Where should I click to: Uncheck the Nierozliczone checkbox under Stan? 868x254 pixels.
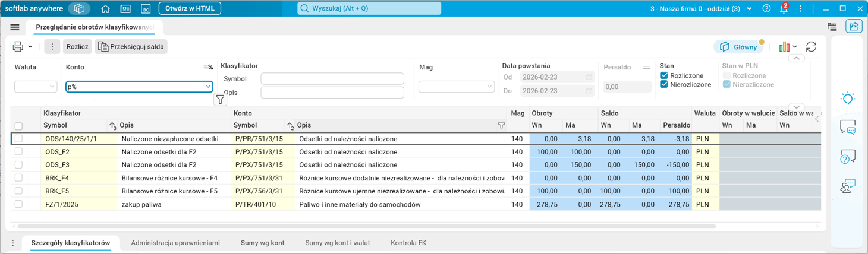[x=664, y=84]
